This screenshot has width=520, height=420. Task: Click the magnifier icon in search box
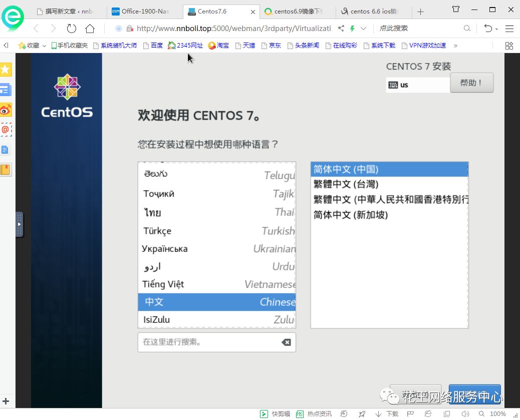pos(467,28)
